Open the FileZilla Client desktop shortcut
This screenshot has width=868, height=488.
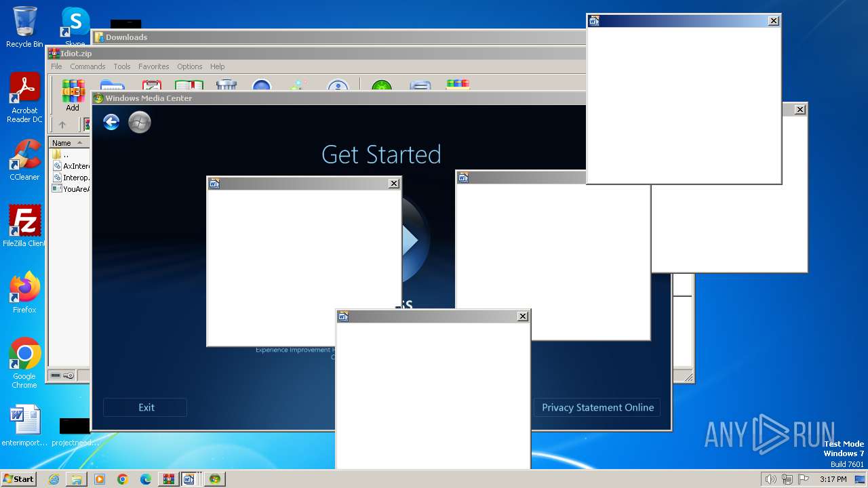pos(24,226)
